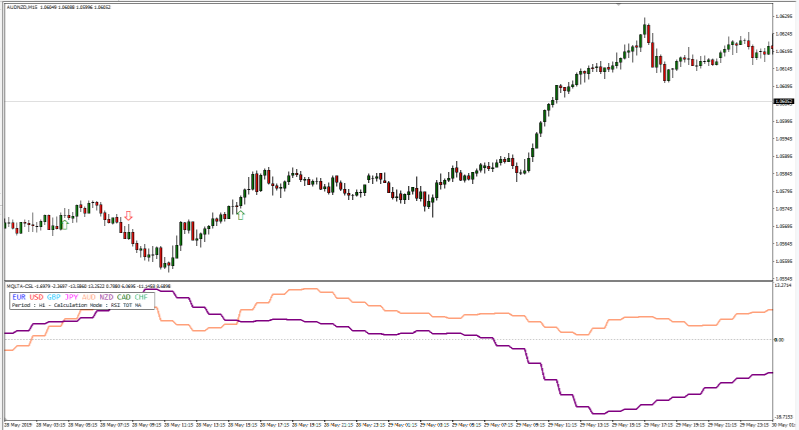Image resolution: width=799 pixels, height=430 pixels.
Task: Click the Period H1 calculation mode text
Action: pyautogui.click(x=75, y=306)
